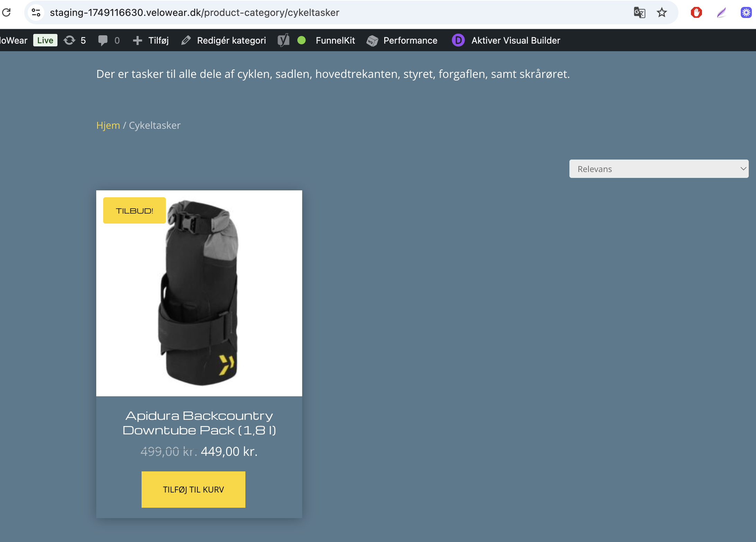The height and width of the screenshot is (542, 756).
Task: Open the Tilføj menu
Action: (x=151, y=40)
